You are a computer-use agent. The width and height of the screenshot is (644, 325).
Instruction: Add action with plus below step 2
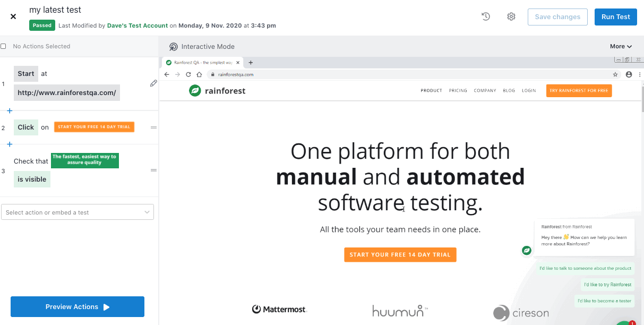click(x=10, y=144)
